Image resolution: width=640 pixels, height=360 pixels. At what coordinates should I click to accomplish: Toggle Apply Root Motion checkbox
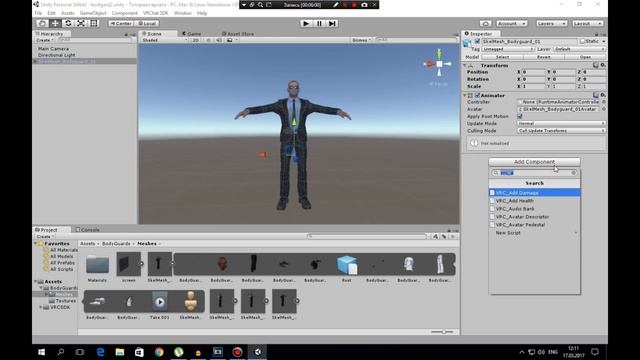point(520,116)
